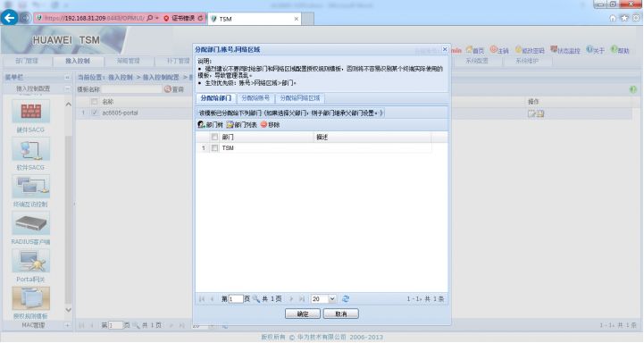Click page number field in background pager
The height and width of the screenshot is (343, 644).
click(115, 325)
